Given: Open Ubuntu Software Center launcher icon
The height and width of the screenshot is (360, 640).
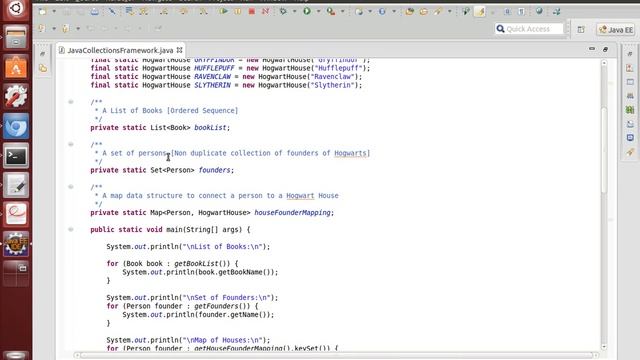Looking at the screenshot, I should point(16,67).
